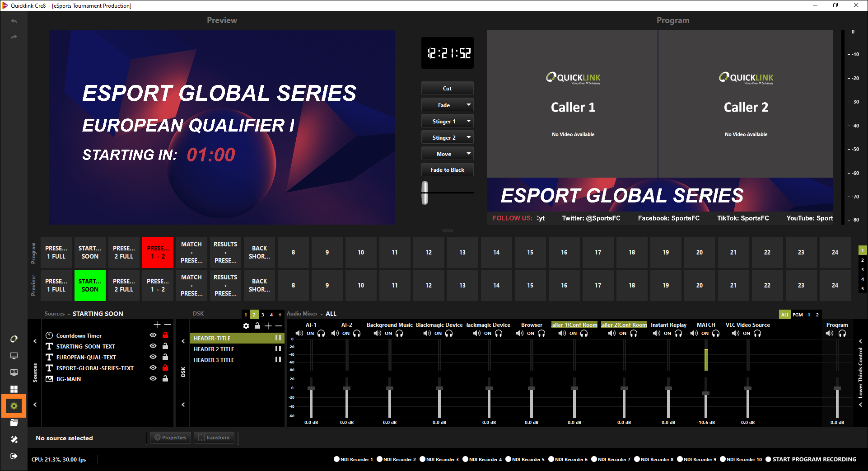Open the DSK settings gear icon

pyautogui.click(x=246, y=326)
